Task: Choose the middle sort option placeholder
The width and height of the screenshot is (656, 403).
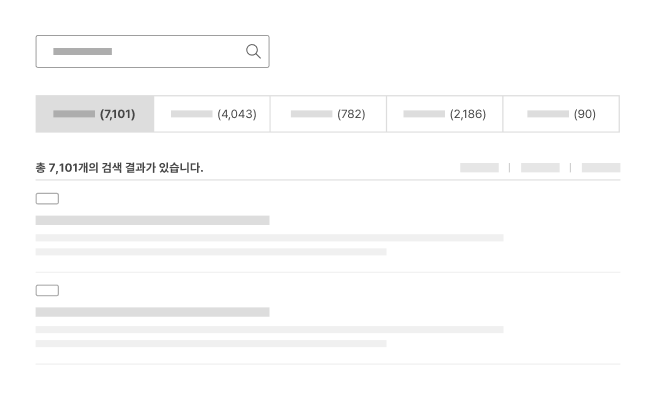Action: tap(540, 167)
